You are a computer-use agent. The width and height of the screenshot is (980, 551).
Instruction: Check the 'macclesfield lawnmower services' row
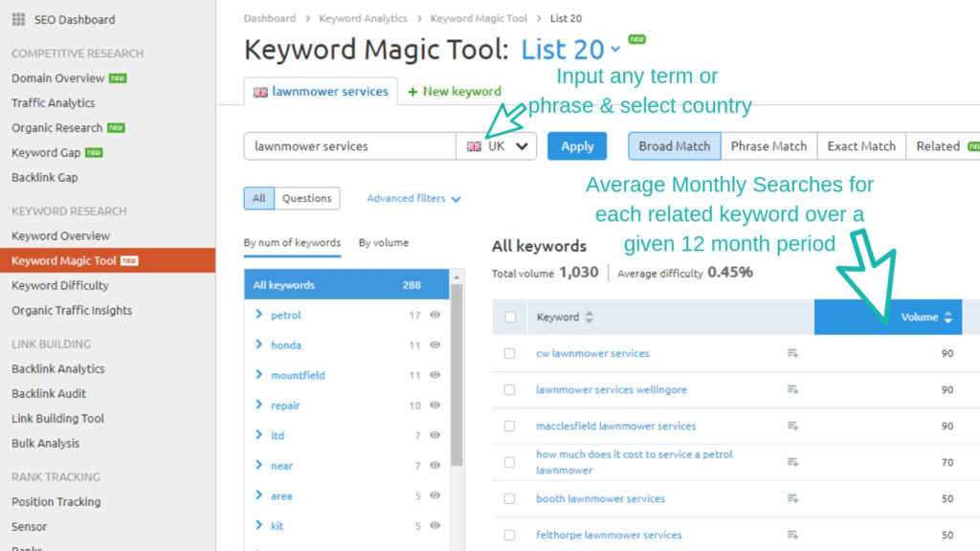click(x=509, y=426)
